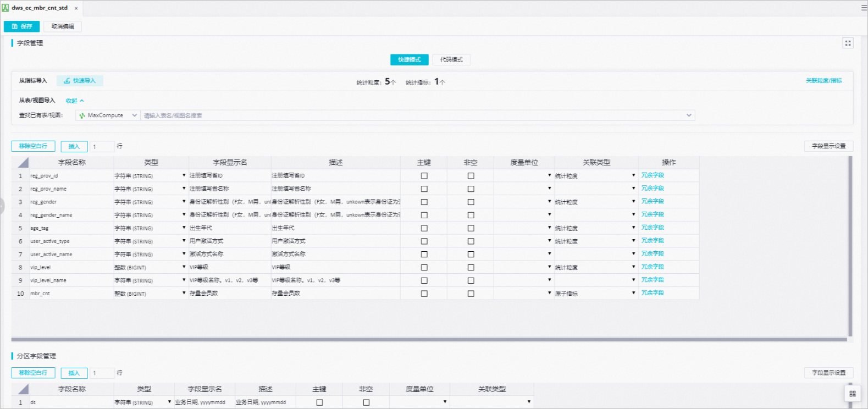
Task: Select row number 4 header
Action: tap(20, 215)
